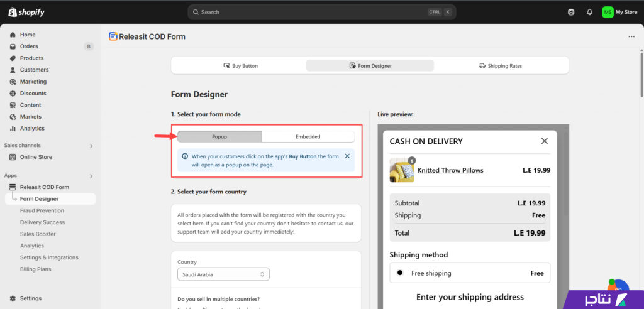644x309 pixels.
Task: Open the notifications bell
Action: click(589, 13)
